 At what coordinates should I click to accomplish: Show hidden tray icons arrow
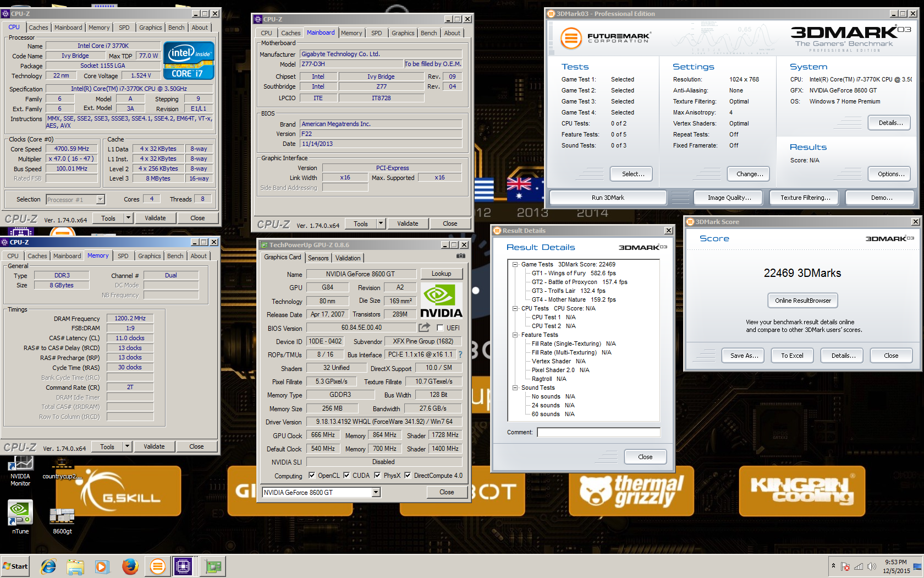tap(833, 566)
